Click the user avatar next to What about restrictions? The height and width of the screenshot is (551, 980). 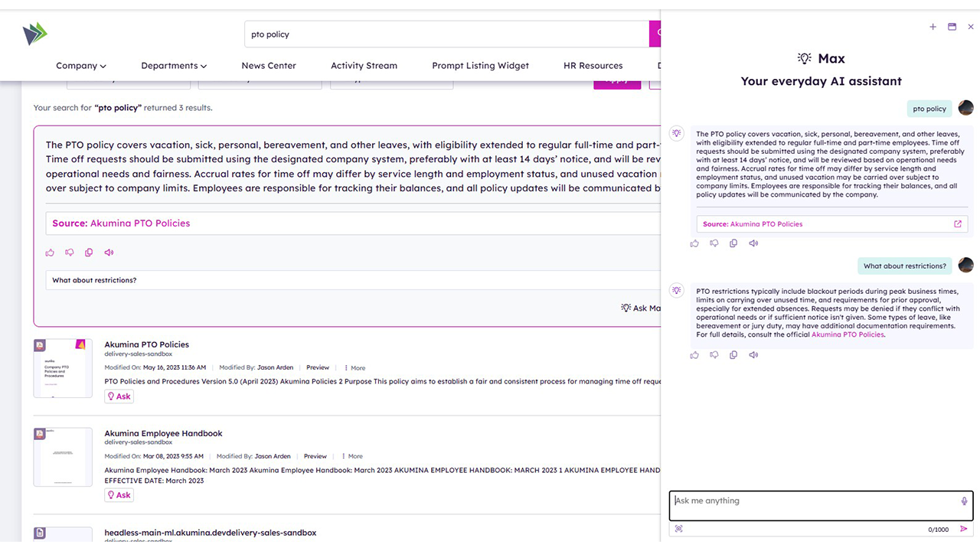[x=966, y=266]
